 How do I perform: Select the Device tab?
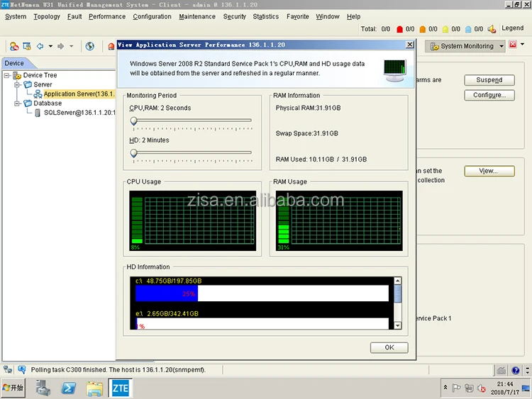[x=14, y=63]
